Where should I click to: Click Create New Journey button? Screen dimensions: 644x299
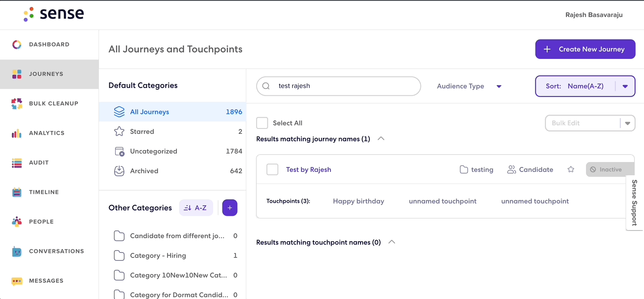pyautogui.click(x=585, y=49)
